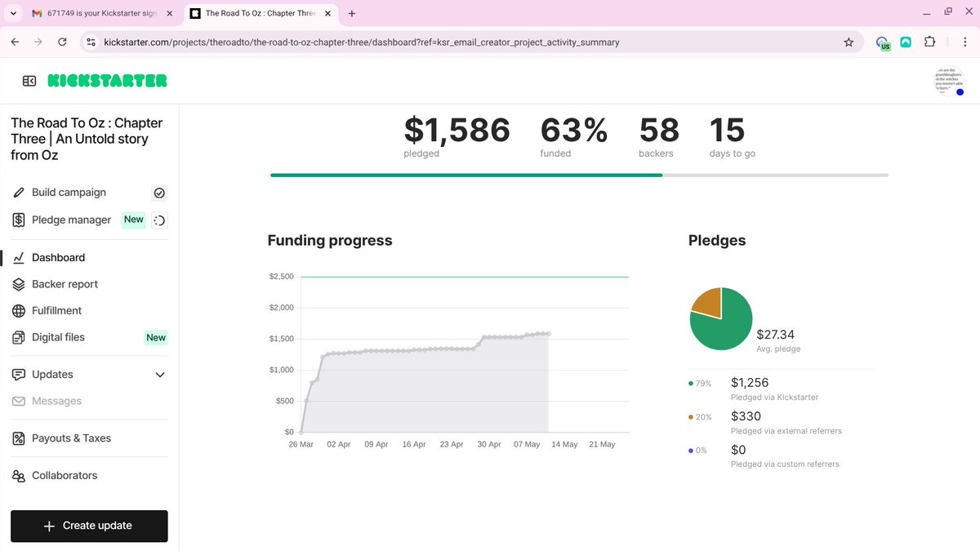Click the project title in sidebar
Screen dimensions: 980x551
pyautogui.click(x=87, y=139)
